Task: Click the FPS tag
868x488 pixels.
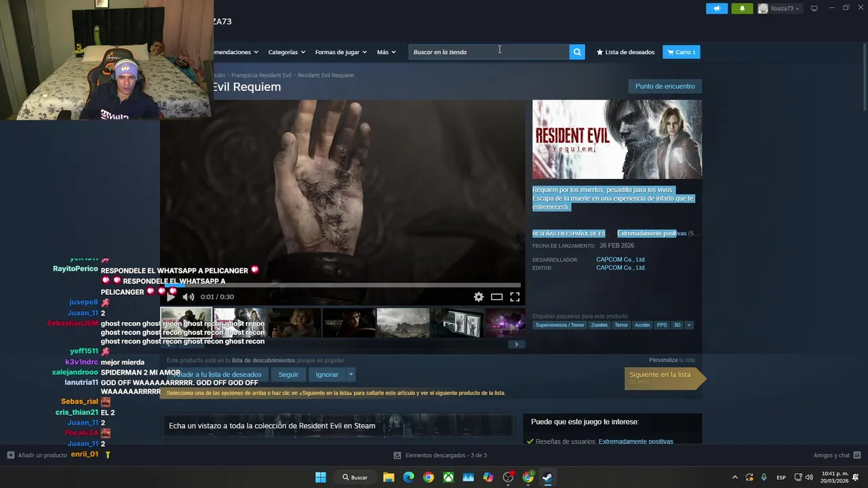Action: point(662,325)
